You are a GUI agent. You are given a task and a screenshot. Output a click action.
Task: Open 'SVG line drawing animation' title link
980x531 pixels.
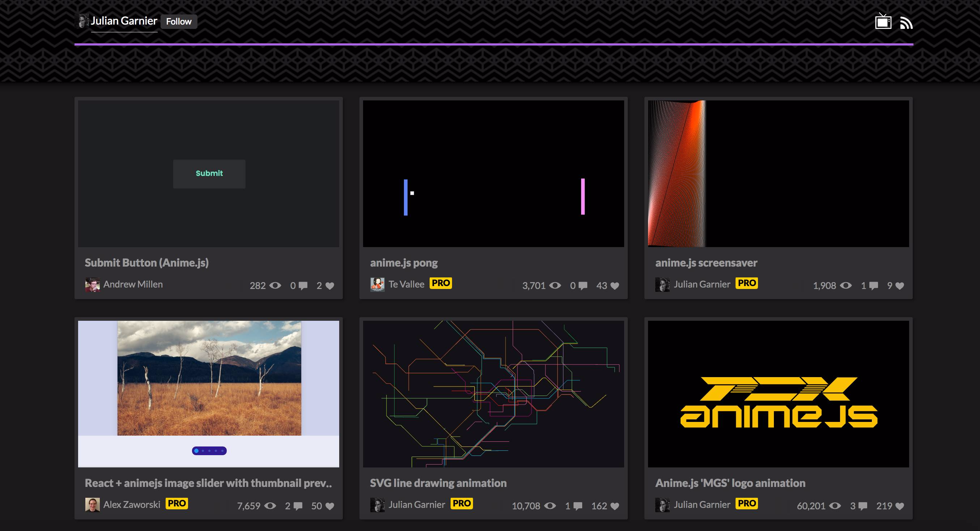pyautogui.click(x=438, y=483)
